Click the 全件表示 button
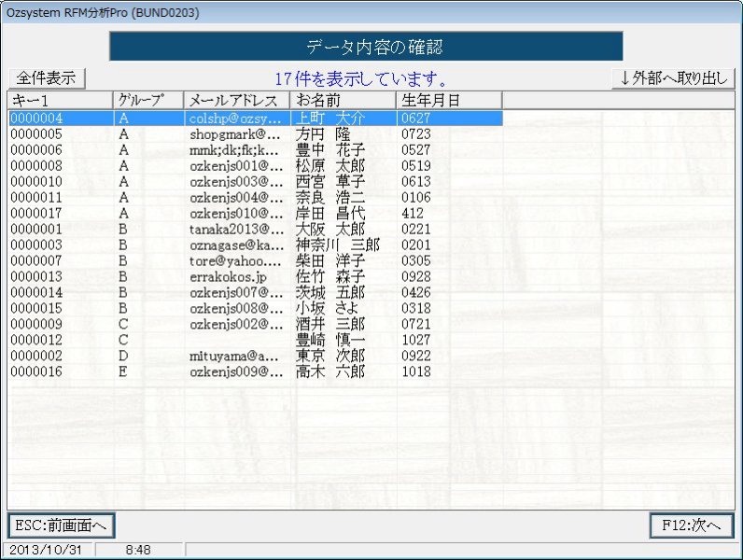Screen dimensions: 743x560 [x=47, y=78]
